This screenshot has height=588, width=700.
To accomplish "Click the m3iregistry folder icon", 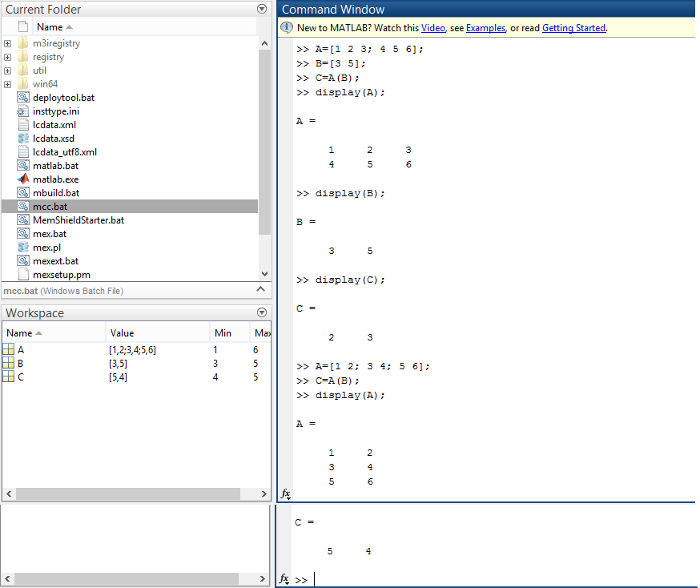I will click(x=23, y=43).
